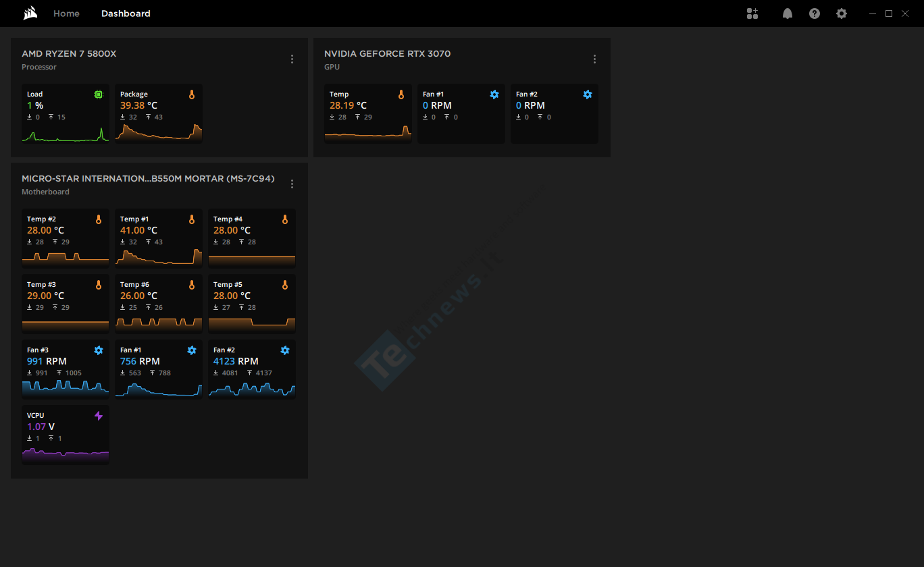This screenshot has width=924, height=567.
Task: Select the NVIDIA GEFORCE RTX 3070 title
Action: coord(387,54)
